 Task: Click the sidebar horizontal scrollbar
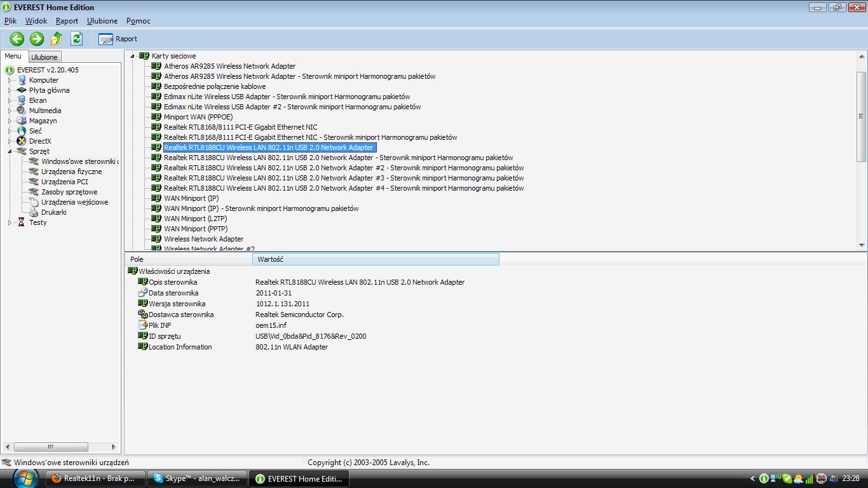click(50, 447)
